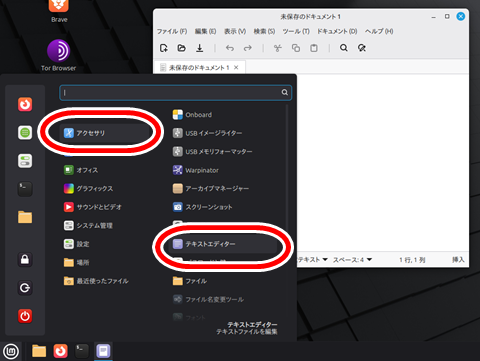Open system settings toggle icon in menu sidebar
The width and height of the screenshot is (480, 361).
coord(25,161)
